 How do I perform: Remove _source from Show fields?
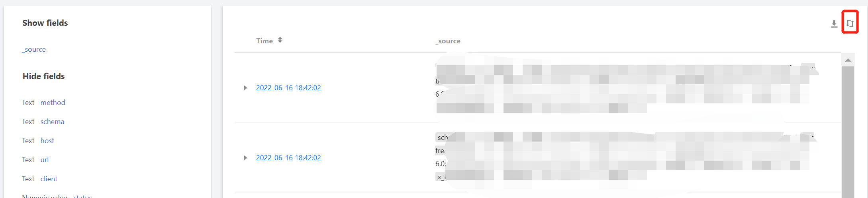pyautogui.click(x=34, y=49)
